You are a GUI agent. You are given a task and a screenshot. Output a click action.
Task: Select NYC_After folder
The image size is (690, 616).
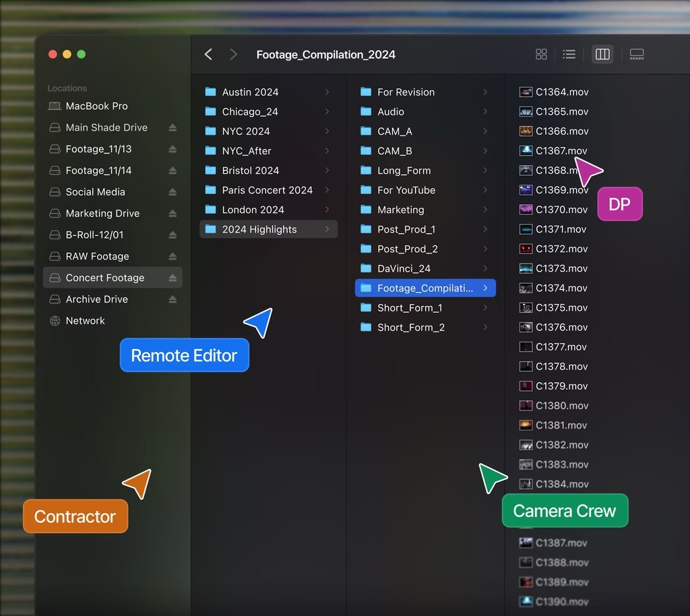(x=268, y=151)
